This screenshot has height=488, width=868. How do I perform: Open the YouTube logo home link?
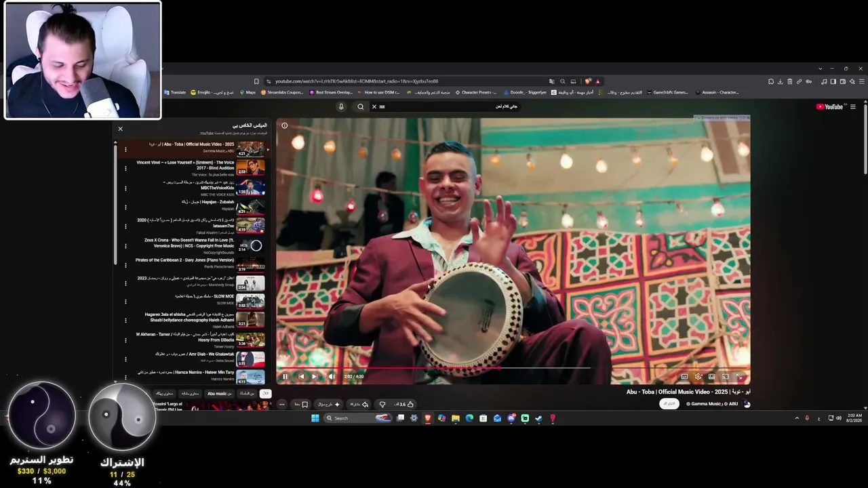829,106
